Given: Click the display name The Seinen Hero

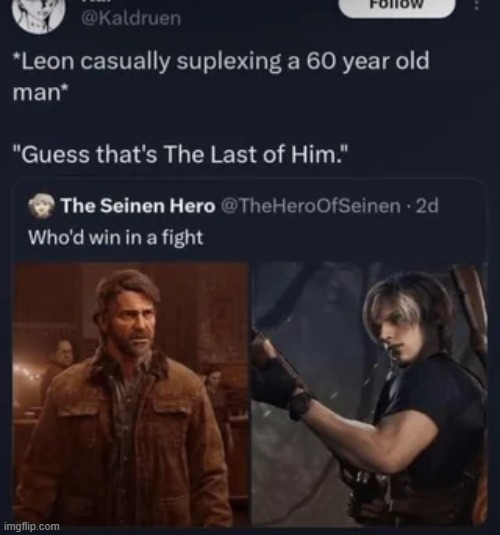Looking at the screenshot, I should 138,206.
